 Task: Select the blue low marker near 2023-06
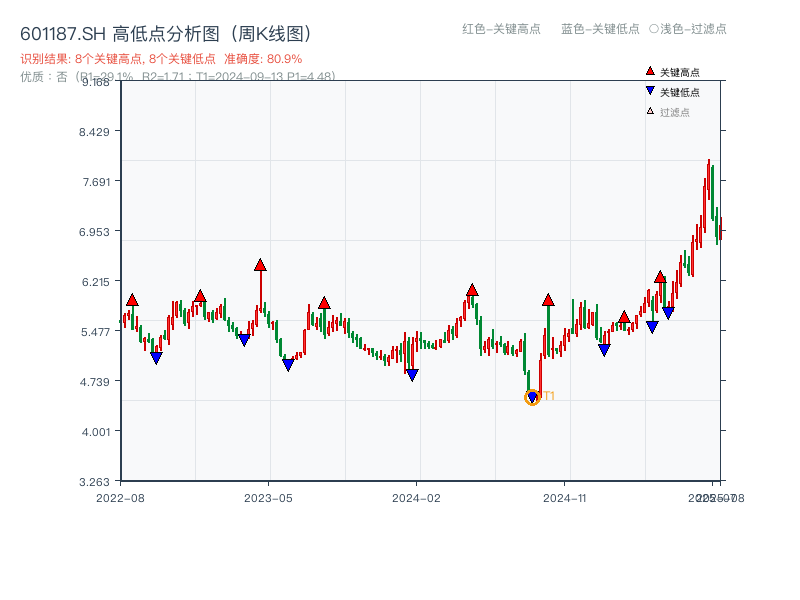[x=288, y=365]
